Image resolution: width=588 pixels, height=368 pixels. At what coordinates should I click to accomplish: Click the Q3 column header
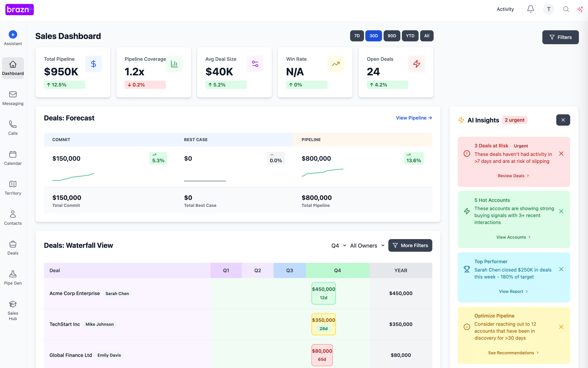coord(290,270)
